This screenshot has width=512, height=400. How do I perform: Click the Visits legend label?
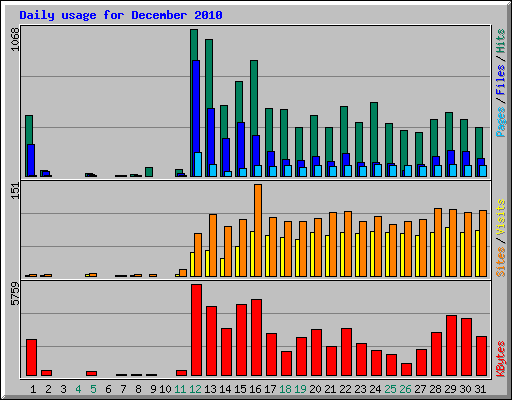pyautogui.click(x=501, y=217)
